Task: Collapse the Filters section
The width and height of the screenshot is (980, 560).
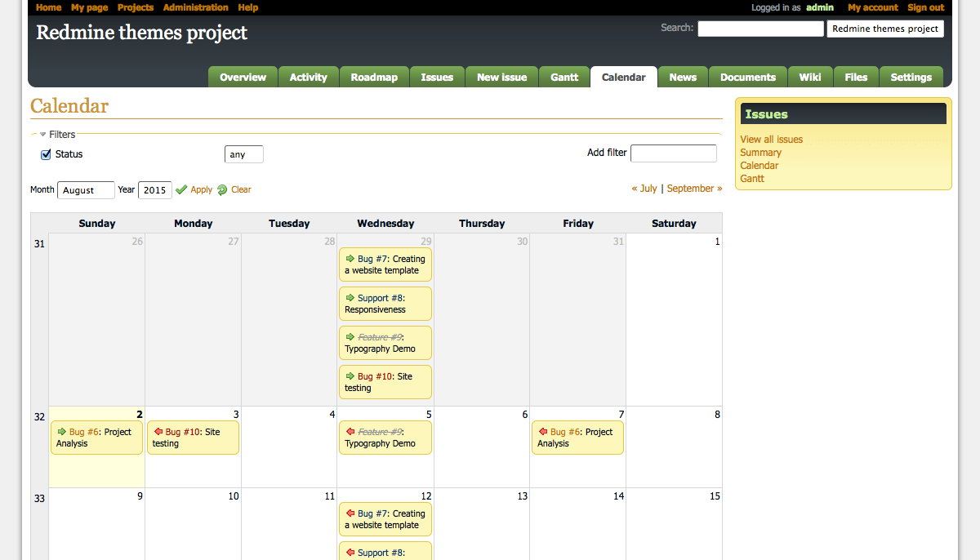Action: [x=57, y=135]
